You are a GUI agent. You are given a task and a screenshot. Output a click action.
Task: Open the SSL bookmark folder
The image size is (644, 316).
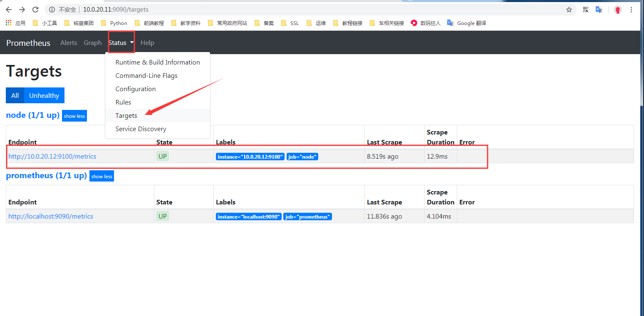pyautogui.click(x=290, y=23)
